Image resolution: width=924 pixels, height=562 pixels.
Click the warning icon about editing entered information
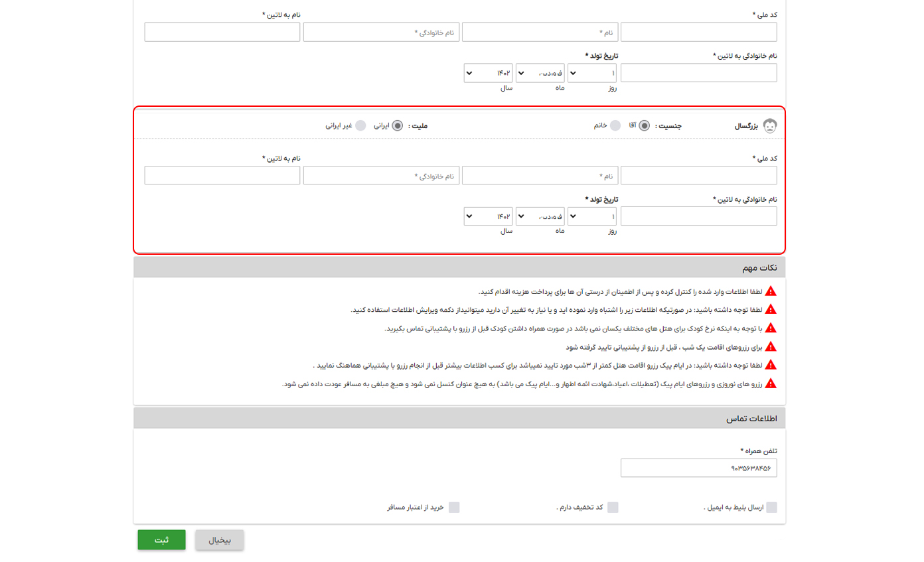click(x=771, y=309)
